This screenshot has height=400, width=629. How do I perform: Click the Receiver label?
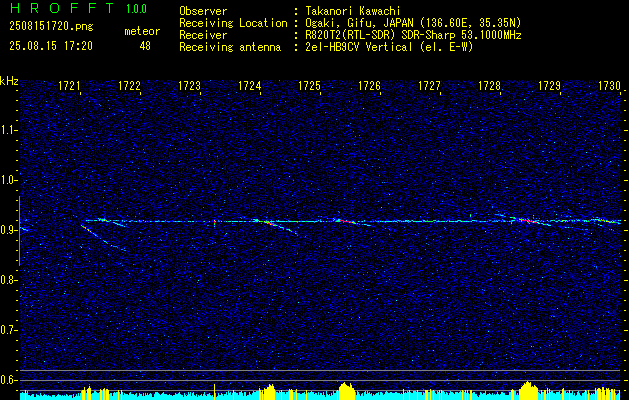[203, 35]
